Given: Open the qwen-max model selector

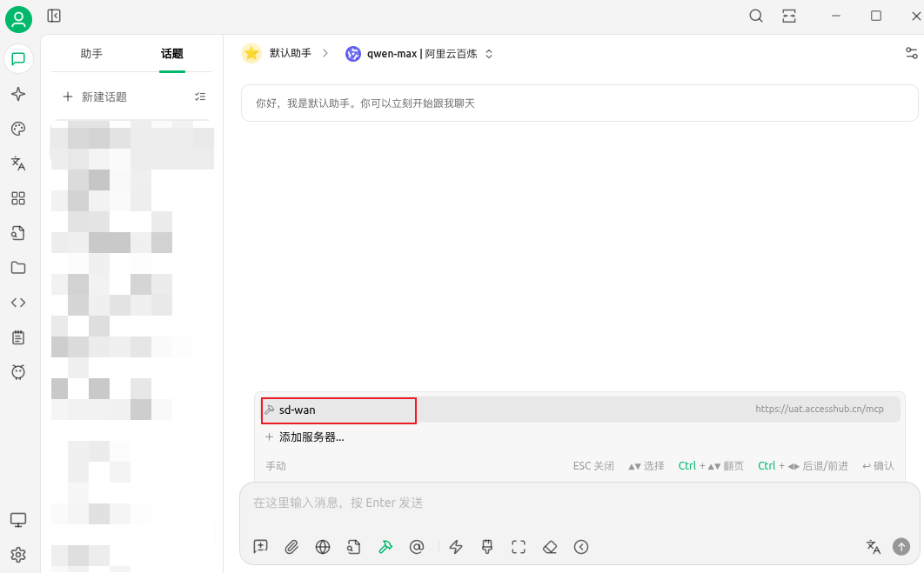Looking at the screenshot, I should [419, 54].
